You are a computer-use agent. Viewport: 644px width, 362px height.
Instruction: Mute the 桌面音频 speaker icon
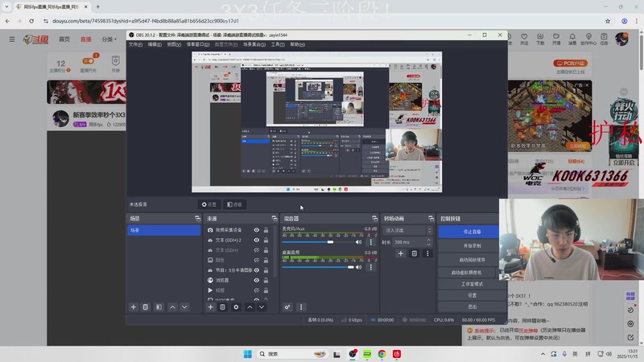pos(358,267)
